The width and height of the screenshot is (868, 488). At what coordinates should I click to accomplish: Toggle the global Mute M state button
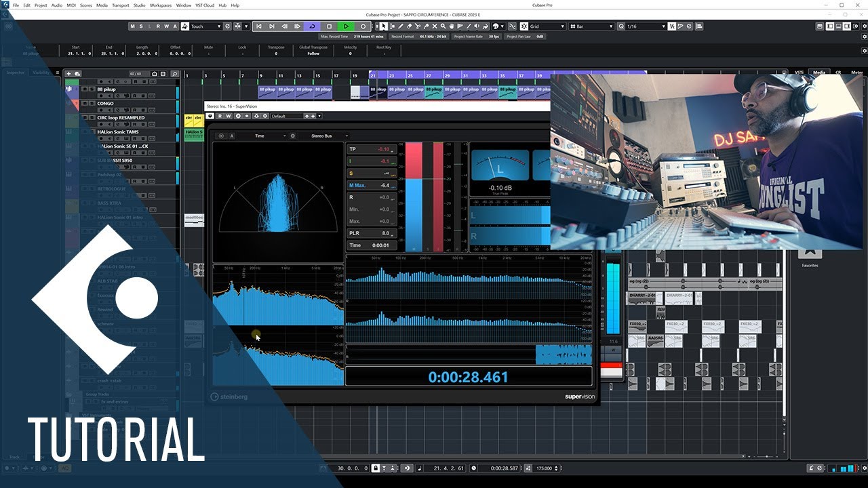click(132, 26)
